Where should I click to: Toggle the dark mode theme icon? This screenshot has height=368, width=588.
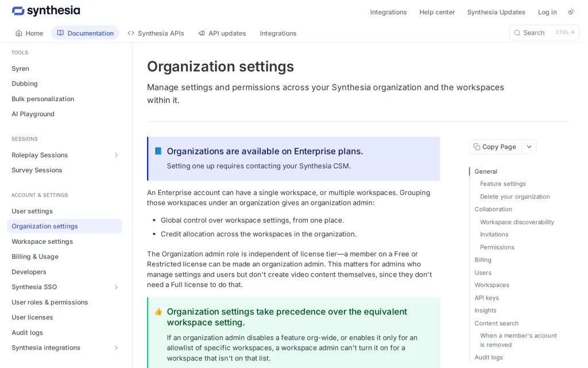[x=571, y=12]
